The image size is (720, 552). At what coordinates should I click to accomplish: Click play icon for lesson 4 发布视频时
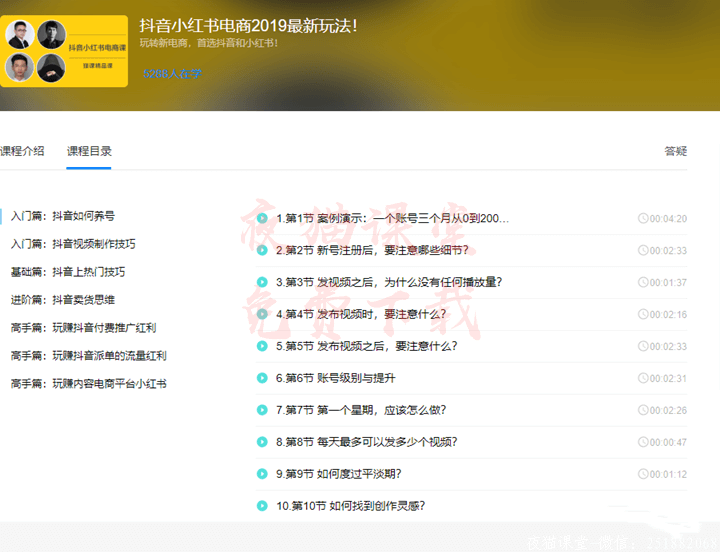tap(262, 314)
